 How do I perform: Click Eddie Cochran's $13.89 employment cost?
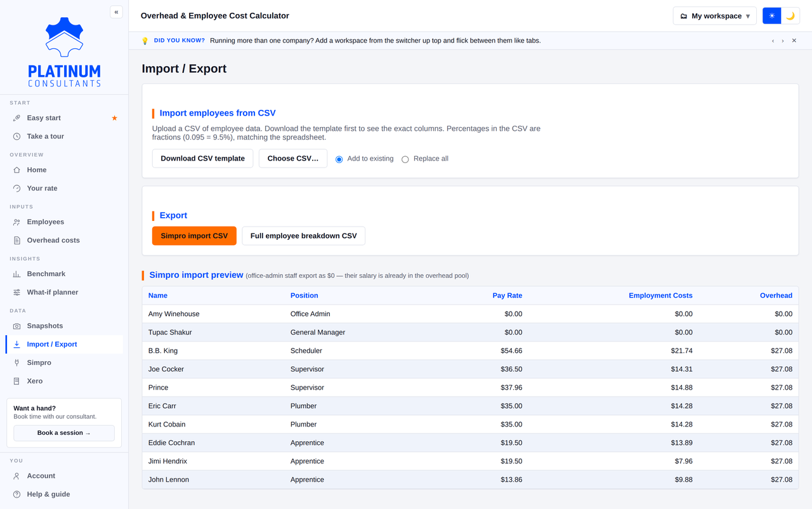682,443
